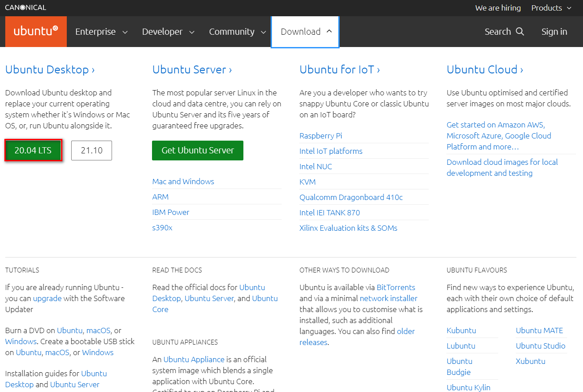Open the Community dropdown menu
Viewport: 583px width, 392px height.
237,31
